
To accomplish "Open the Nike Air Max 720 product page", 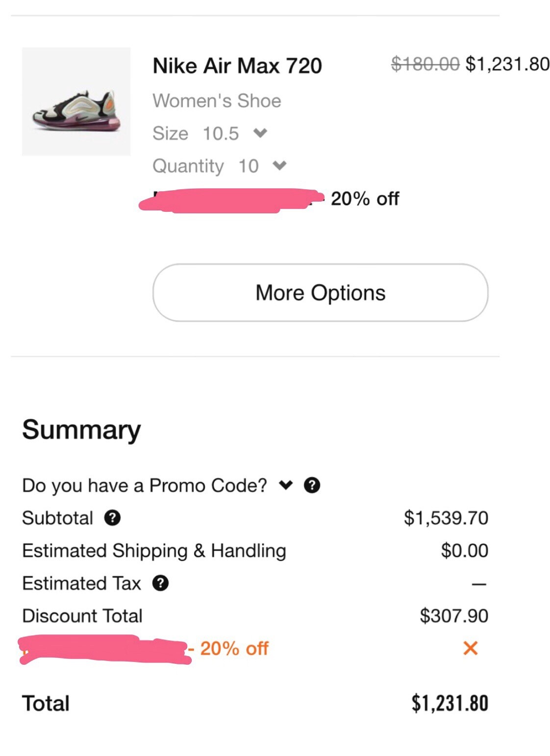I will pyautogui.click(x=237, y=65).
